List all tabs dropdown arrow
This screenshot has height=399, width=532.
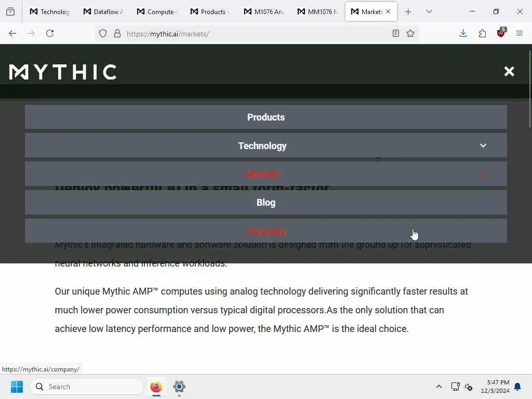click(x=429, y=11)
